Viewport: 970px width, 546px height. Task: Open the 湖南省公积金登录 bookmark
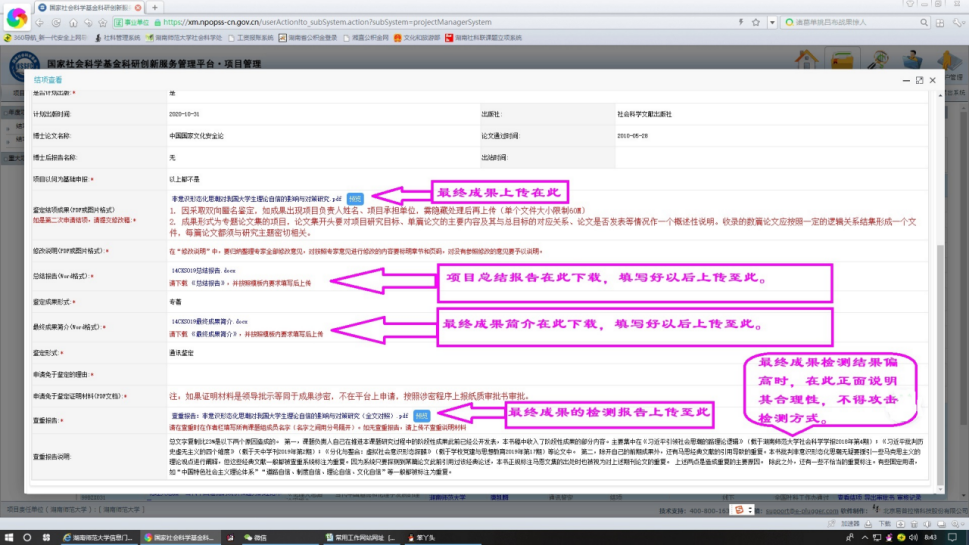(x=307, y=38)
